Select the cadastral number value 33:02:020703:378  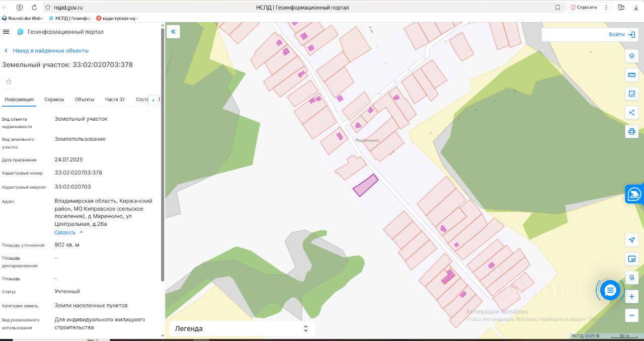[x=78, y=173]
